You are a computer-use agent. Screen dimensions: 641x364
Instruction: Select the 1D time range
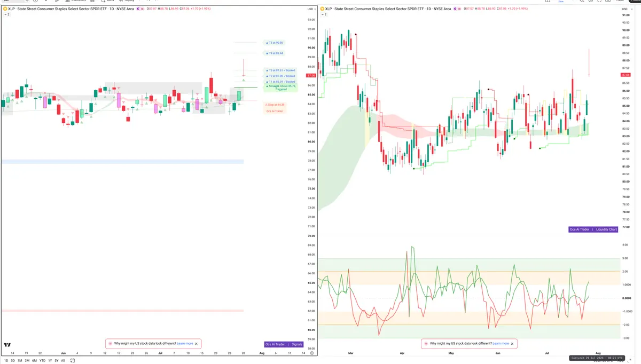6,361
